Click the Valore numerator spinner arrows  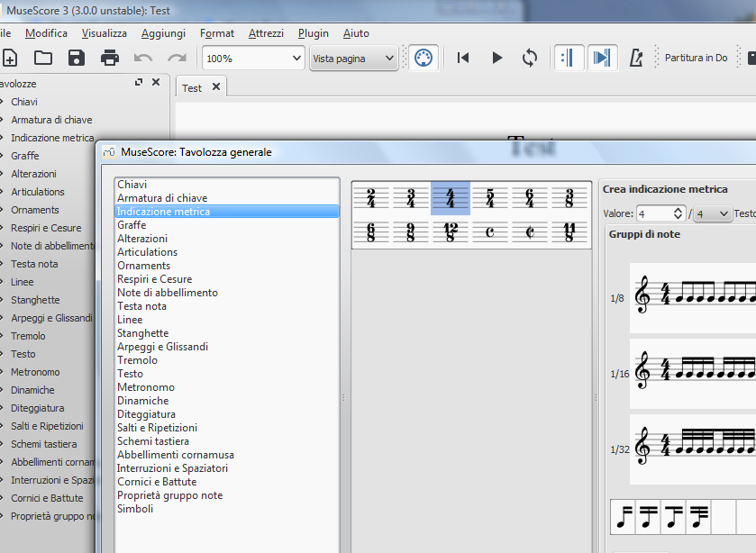coord(678,213)
